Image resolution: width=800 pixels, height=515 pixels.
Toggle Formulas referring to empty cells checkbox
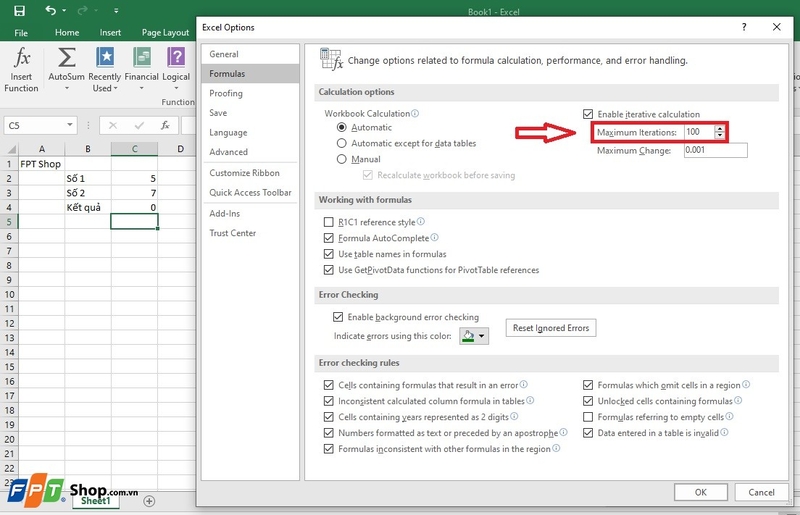588,417
